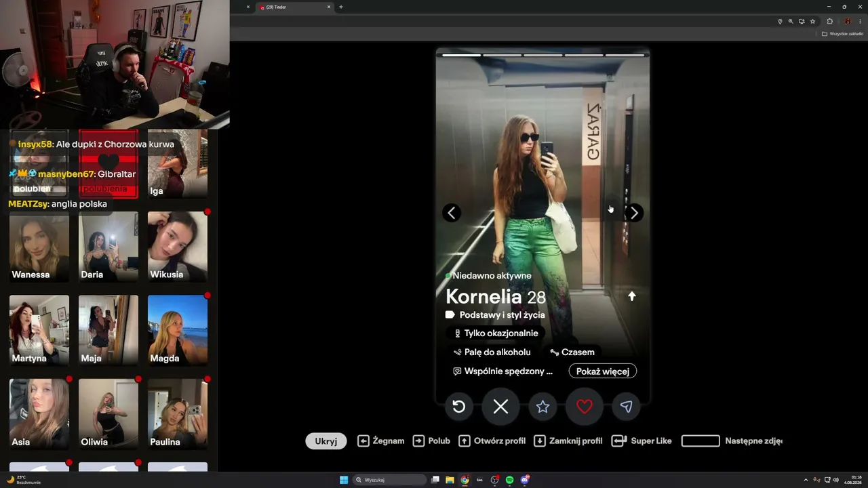Select the last photo progress segment
The width and height of the screenshot is (868, 488).
tap(625, 55)
